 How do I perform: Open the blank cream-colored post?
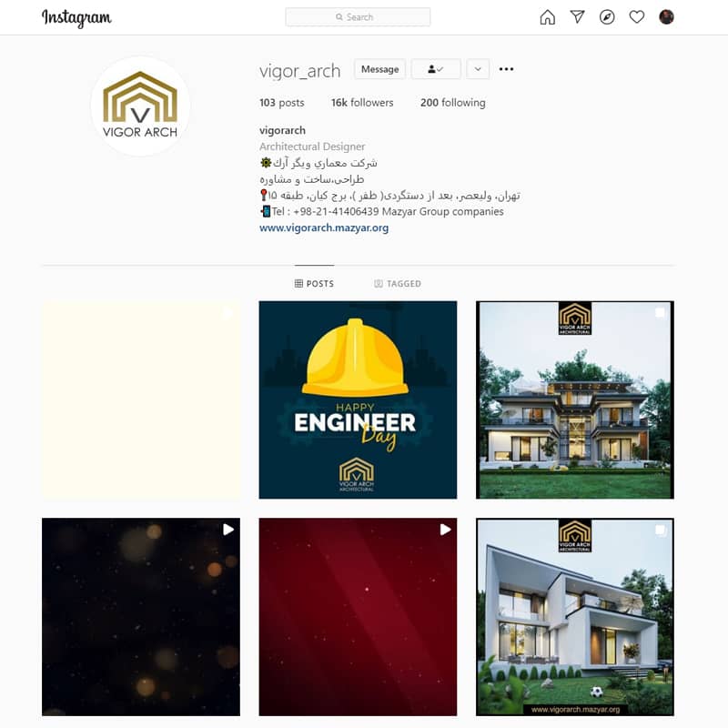tap(141, 399)
